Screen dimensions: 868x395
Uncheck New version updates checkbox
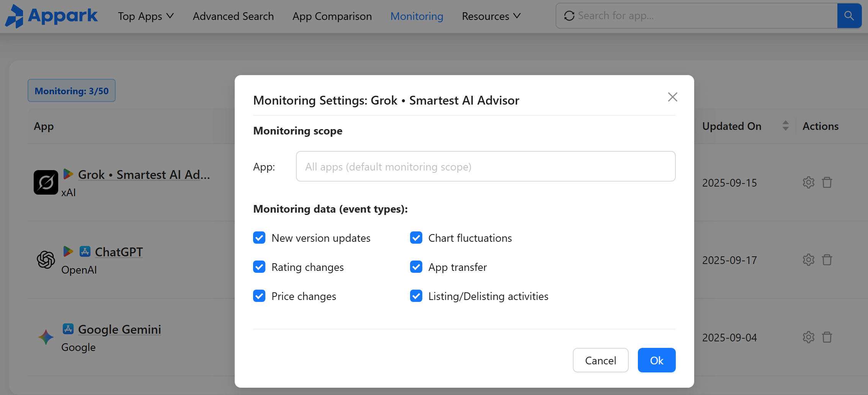tap(259, 238)
